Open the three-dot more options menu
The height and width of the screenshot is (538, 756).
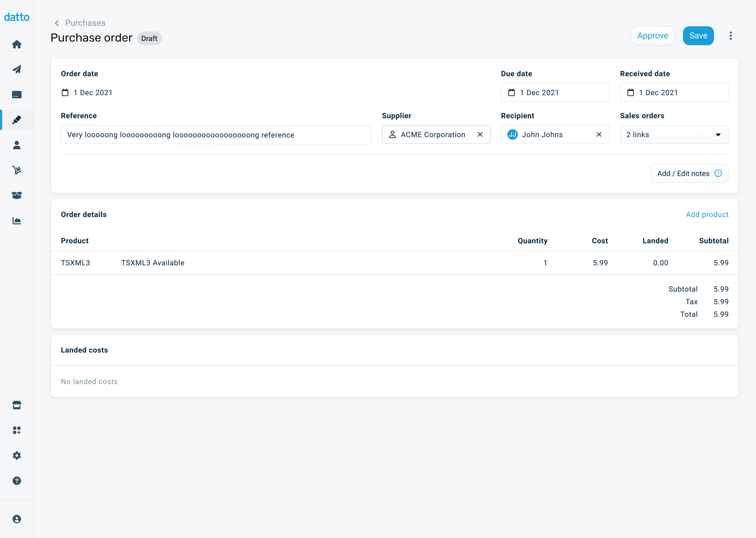[731, 36]
